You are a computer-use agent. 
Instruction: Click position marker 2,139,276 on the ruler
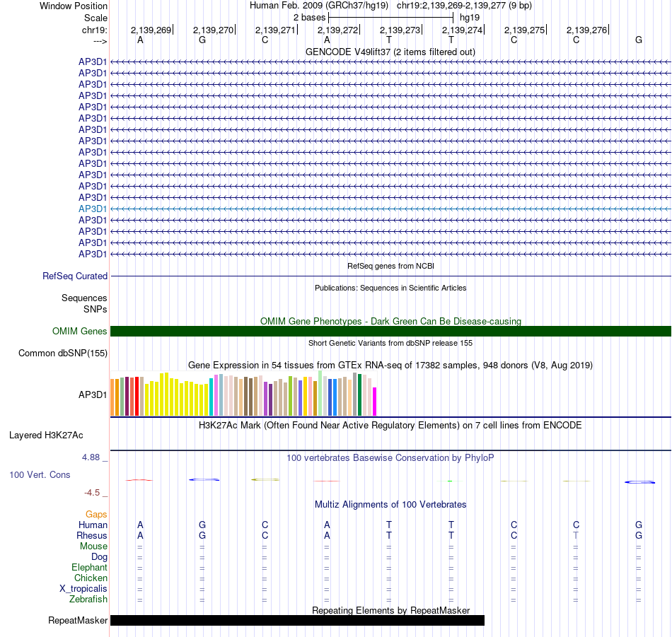pyautogui.click(x=586, y=30)
